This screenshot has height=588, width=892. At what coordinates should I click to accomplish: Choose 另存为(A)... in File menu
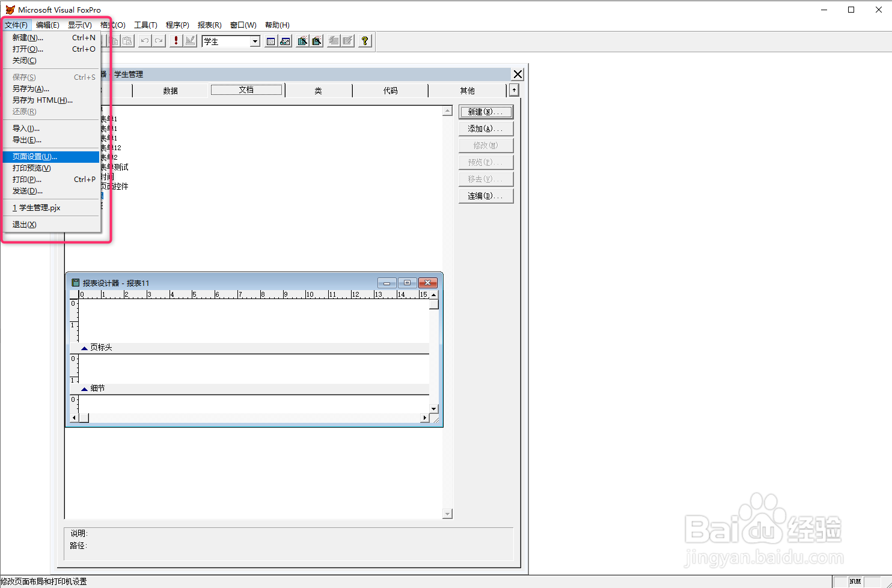[51, 89]
